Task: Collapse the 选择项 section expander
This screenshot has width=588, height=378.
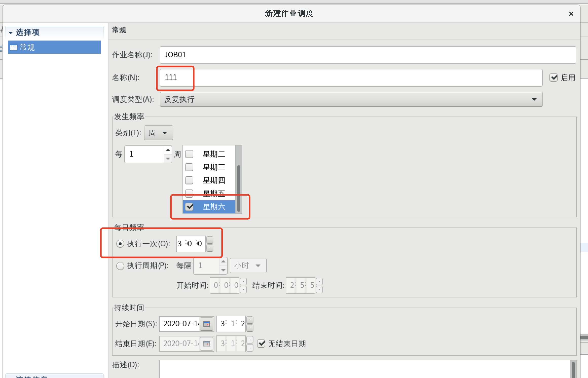Action: click(x=11, y=33)
